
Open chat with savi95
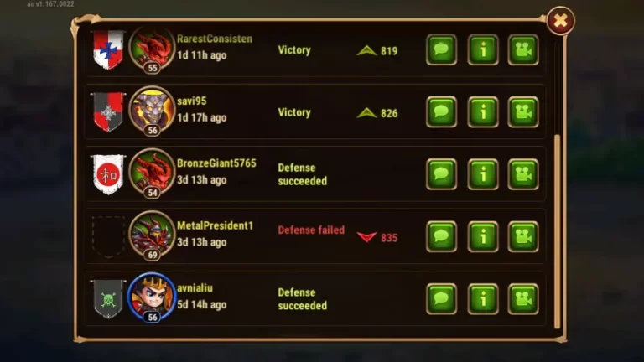coord(442,112)
